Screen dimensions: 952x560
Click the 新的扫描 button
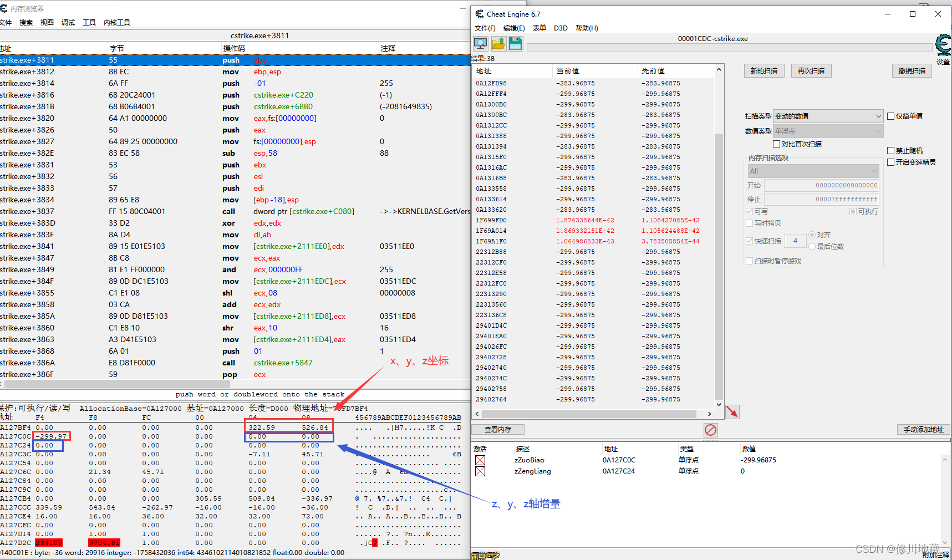pyautogui.click(x=764, y=70)
